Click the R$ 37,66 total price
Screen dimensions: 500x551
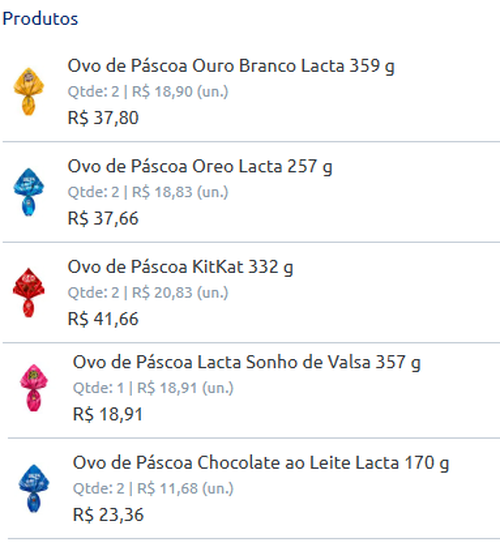click(103, 218)
